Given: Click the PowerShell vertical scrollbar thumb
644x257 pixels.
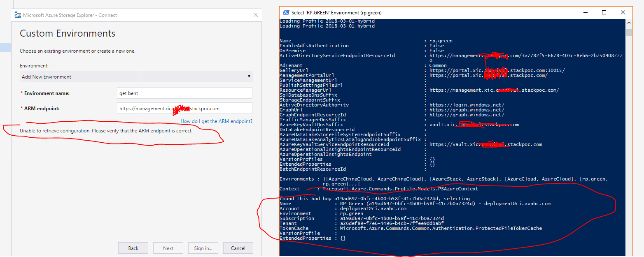Looking at the screenshot, I should click(628, 33).
